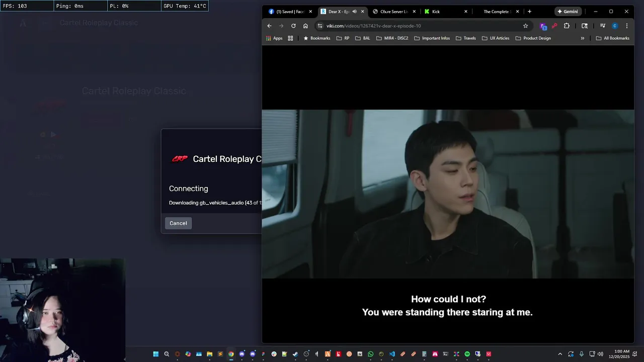Bookmark this page with the star icon
Image resolution: width=644 pixels, height=362 pixels.
coord(525,26)
